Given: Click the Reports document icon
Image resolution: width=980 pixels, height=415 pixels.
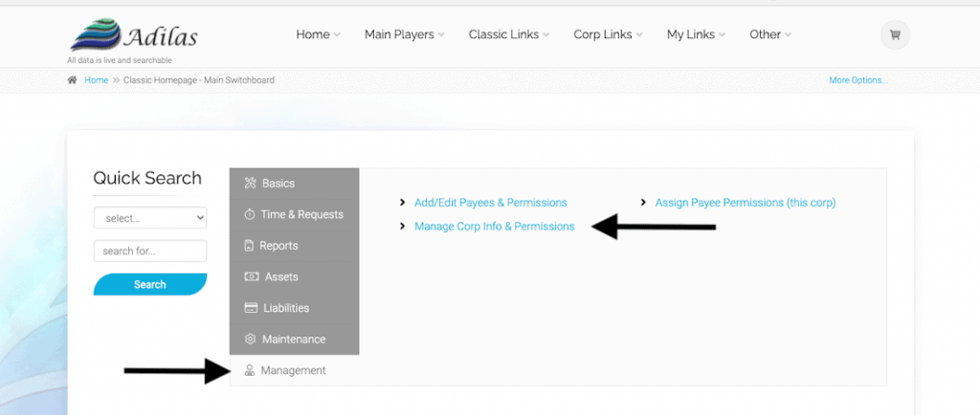Looking at the screenshot, I should [x=249, y=246].
